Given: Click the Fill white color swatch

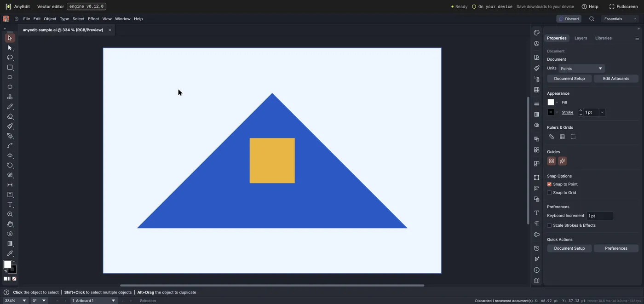Looking at the screenshot, I should click(551, 103).
